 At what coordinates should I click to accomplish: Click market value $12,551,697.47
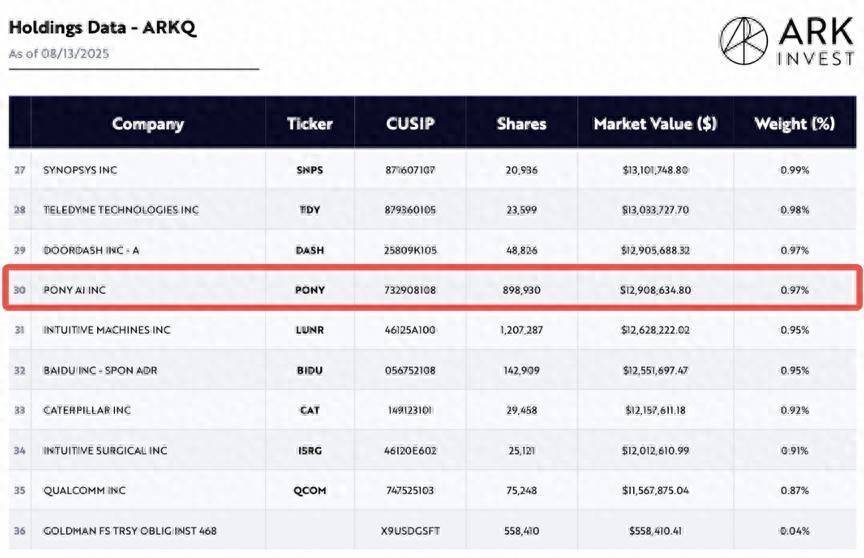tap(655, 370)
